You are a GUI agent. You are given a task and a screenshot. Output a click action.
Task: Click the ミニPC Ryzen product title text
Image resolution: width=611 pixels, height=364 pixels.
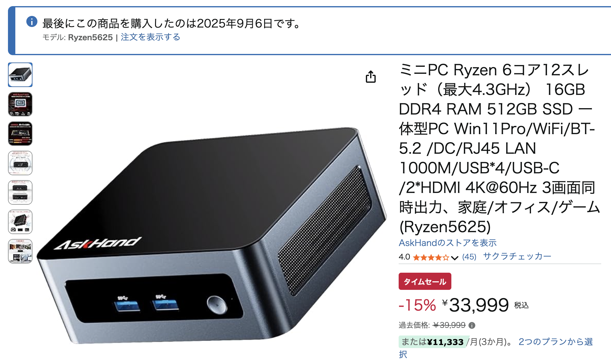pos(499,148)
